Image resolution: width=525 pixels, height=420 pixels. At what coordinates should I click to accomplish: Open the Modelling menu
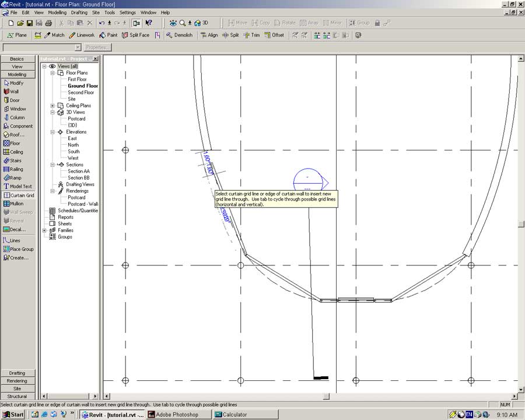tap(57, 12)
